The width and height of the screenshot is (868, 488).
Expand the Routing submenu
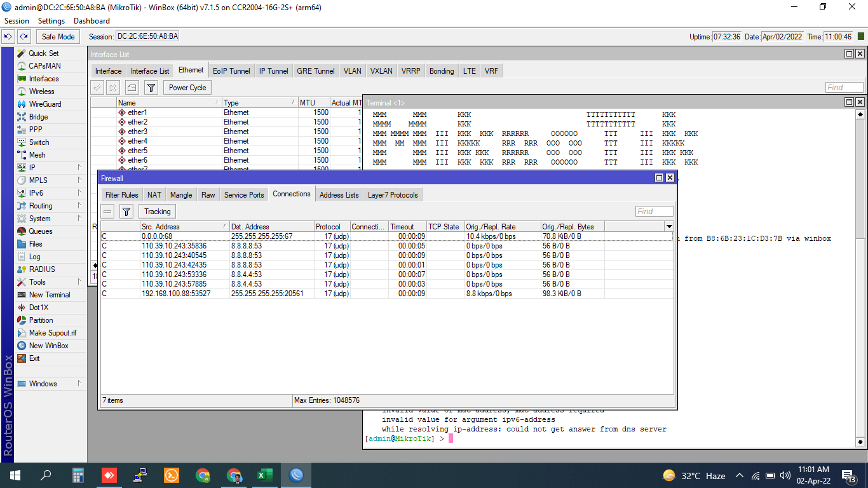click(x=41, y=206)
